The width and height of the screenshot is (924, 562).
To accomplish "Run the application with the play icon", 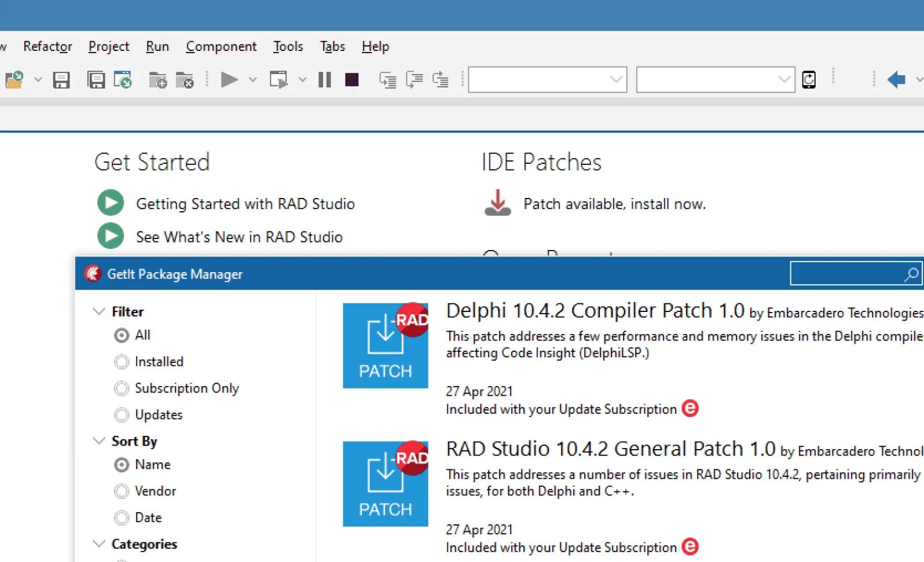I will 229,79.
